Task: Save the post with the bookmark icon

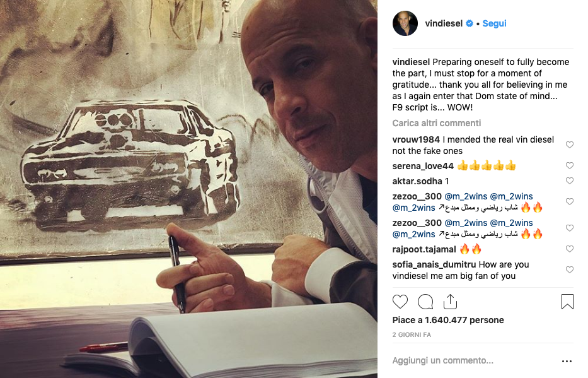Action: click(567, 302)
